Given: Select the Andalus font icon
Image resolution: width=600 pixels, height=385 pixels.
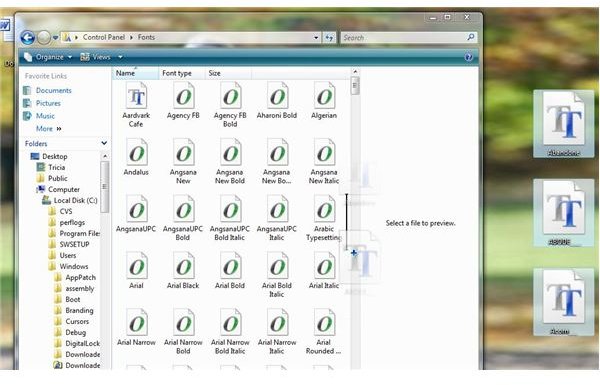Looking at the screenshot, I should [136, 153].
